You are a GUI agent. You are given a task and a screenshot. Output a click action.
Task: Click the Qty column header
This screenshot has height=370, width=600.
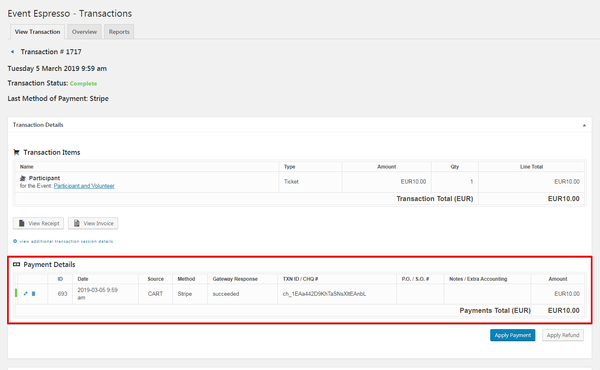coord(455,167)
